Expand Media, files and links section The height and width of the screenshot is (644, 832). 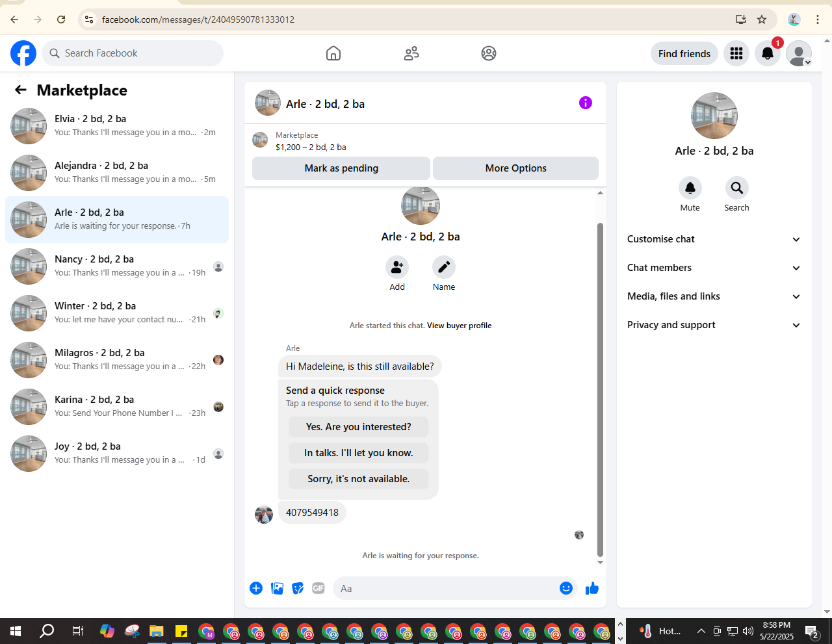[x=714, y=296]
